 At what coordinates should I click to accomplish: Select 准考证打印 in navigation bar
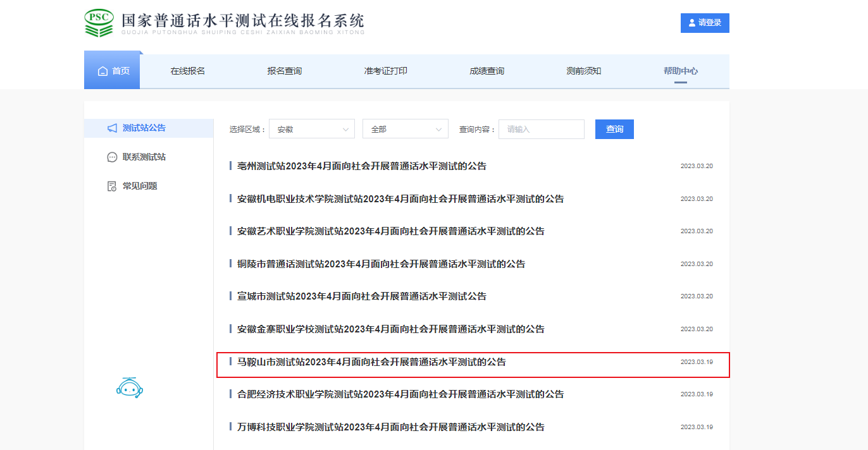[x=385, y=71]
